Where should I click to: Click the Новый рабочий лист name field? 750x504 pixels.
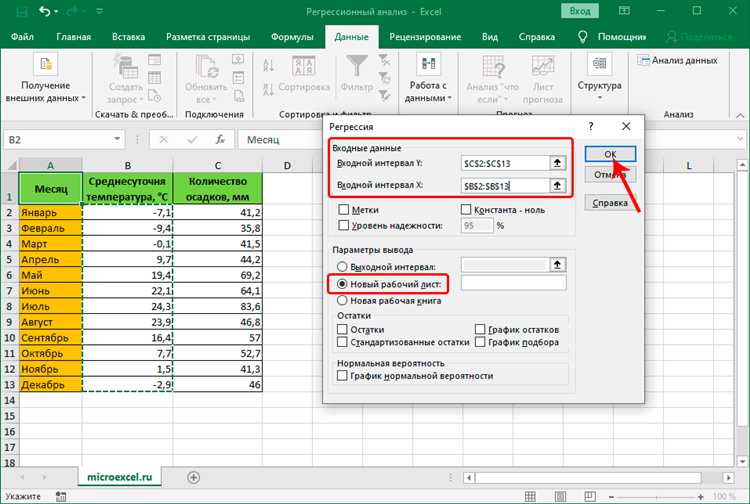click(513, 283)
